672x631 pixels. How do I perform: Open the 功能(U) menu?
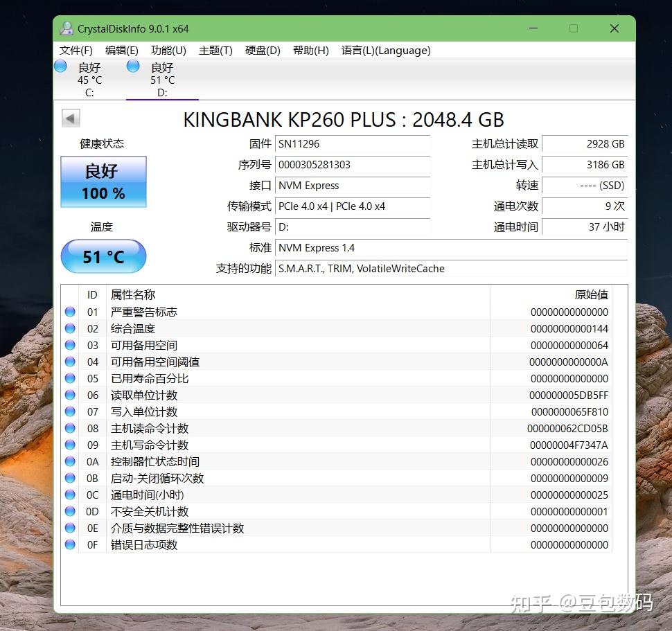point(167,50)
